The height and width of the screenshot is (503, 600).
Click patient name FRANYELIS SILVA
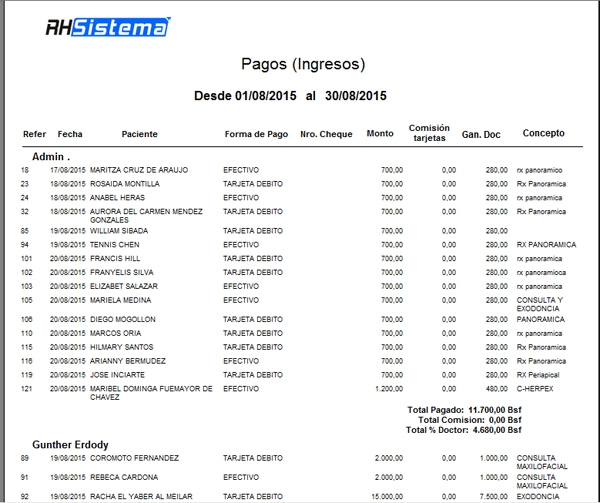click(122, 272)
